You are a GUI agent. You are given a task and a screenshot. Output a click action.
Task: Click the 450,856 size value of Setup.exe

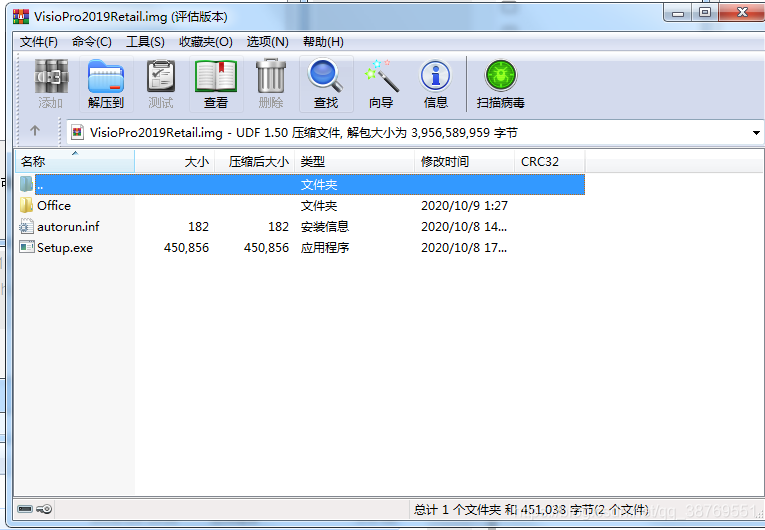point(186,248)
